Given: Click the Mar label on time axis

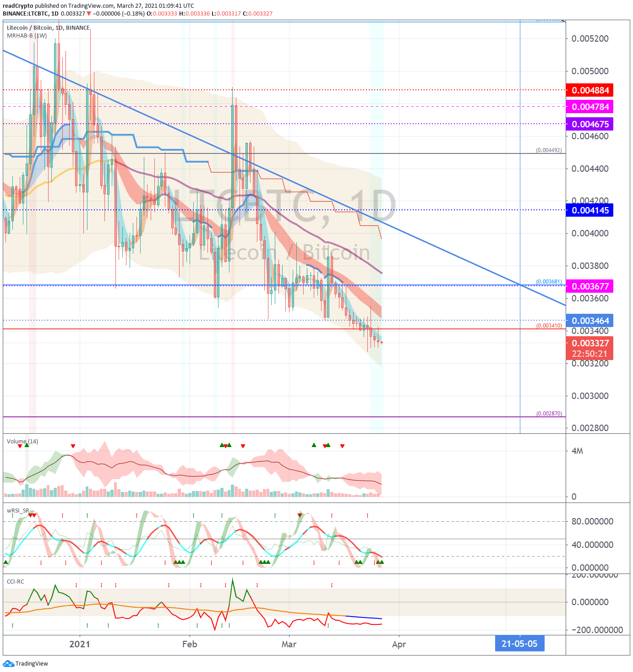Looking at the screenshot, I should [289, 644].
